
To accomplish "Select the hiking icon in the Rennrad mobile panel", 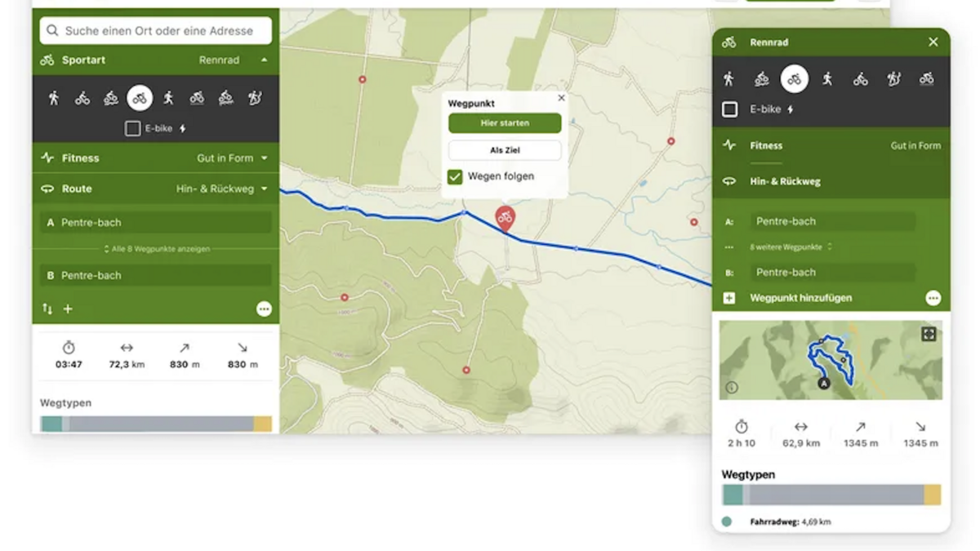I will click(x=729, y=79).
